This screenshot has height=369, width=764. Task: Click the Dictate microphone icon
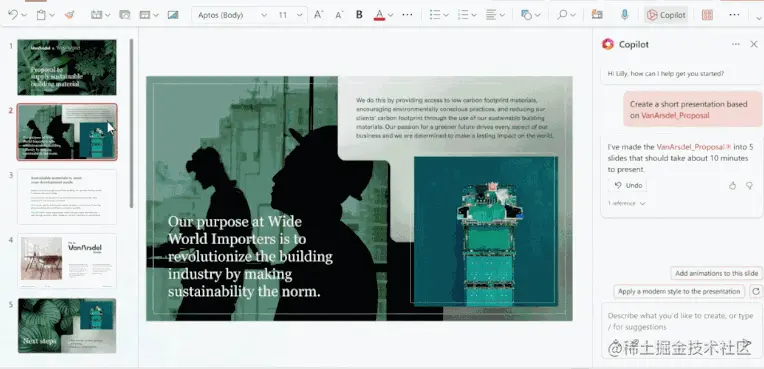624,15
